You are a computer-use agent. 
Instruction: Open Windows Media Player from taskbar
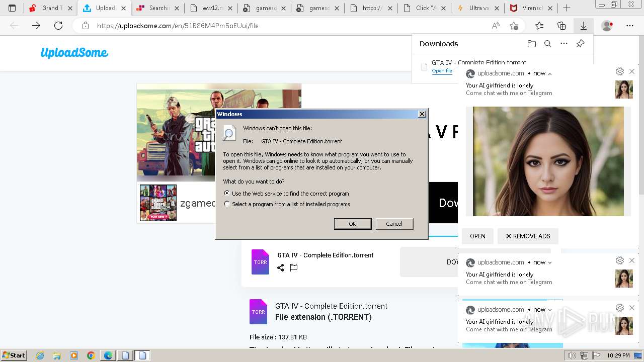click(x=74, y=355)
